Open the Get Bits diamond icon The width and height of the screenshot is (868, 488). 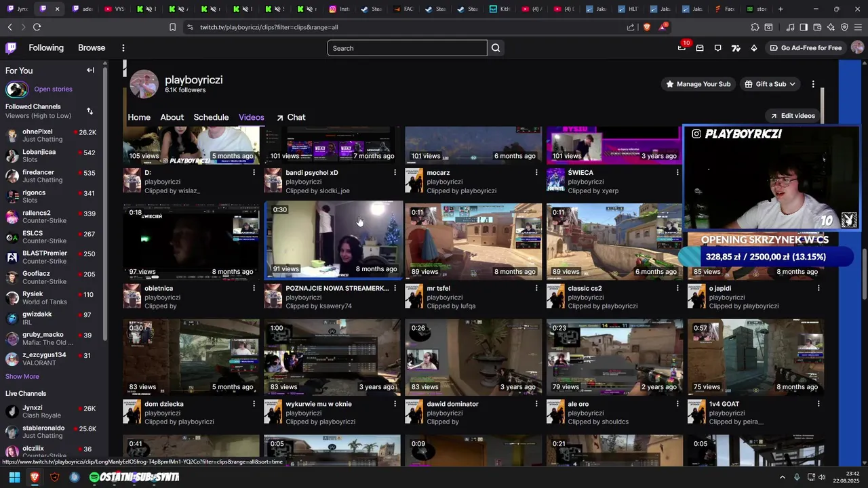(754, 48)
